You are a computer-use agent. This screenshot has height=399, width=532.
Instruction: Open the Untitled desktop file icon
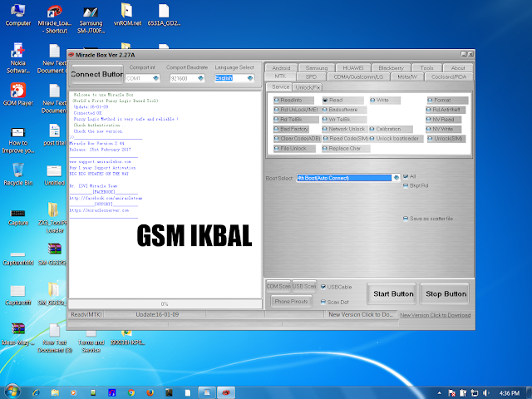pos(54,175)
